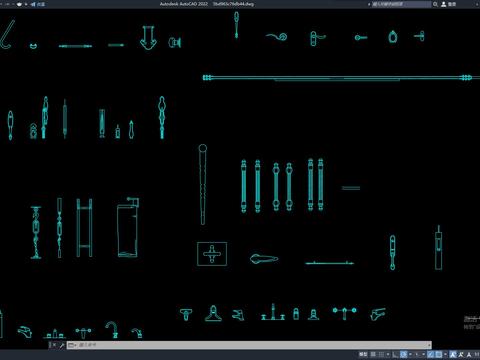Click the search magnifier icon

pos(435,4)
